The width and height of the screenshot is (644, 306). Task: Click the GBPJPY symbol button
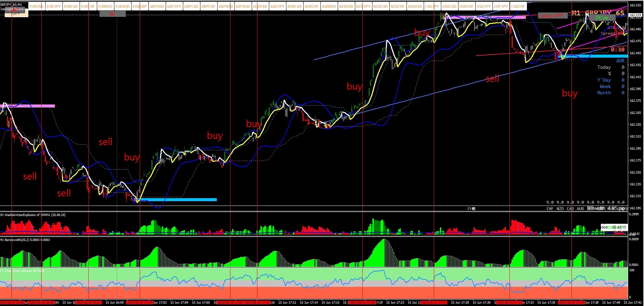point(174,6)
